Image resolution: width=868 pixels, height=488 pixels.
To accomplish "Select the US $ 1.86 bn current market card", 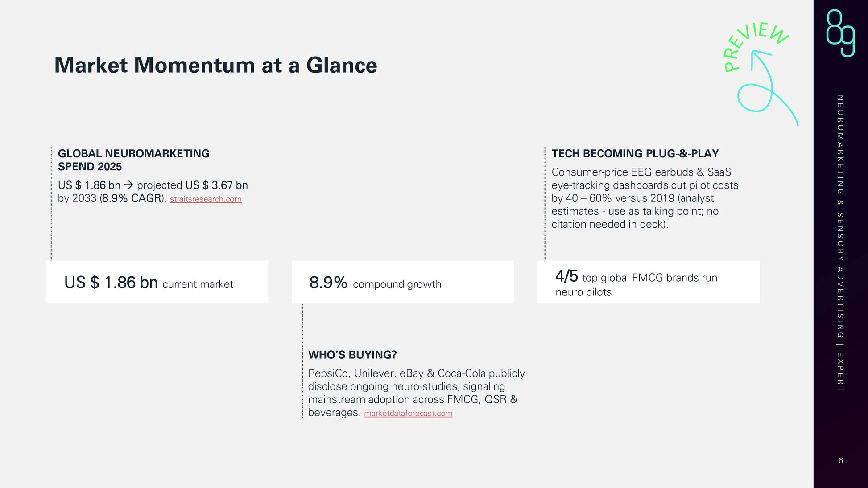I will click(x=157, y=282).
